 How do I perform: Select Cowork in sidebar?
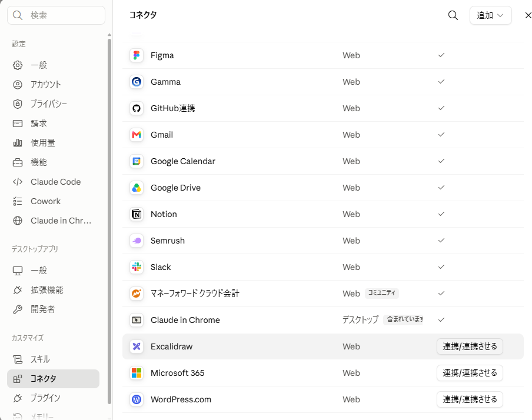[x=54, y=201]
